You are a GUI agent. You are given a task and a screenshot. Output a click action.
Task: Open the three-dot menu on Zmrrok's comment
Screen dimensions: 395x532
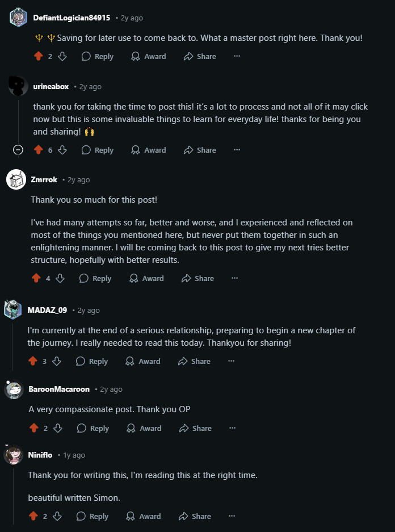pos(234,278)
